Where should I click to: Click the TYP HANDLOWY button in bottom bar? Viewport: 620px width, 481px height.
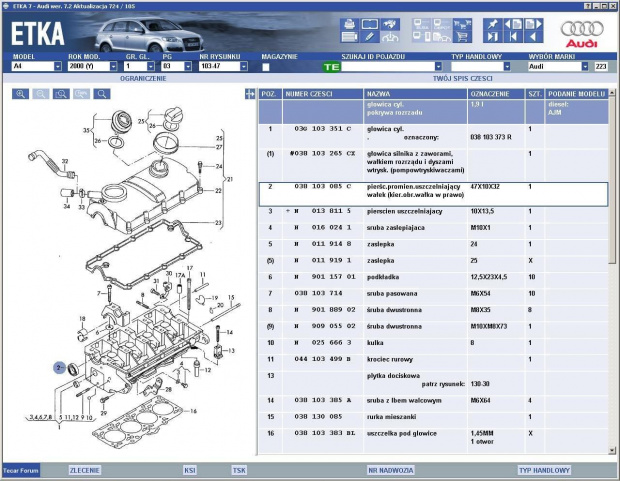(544, 470)
